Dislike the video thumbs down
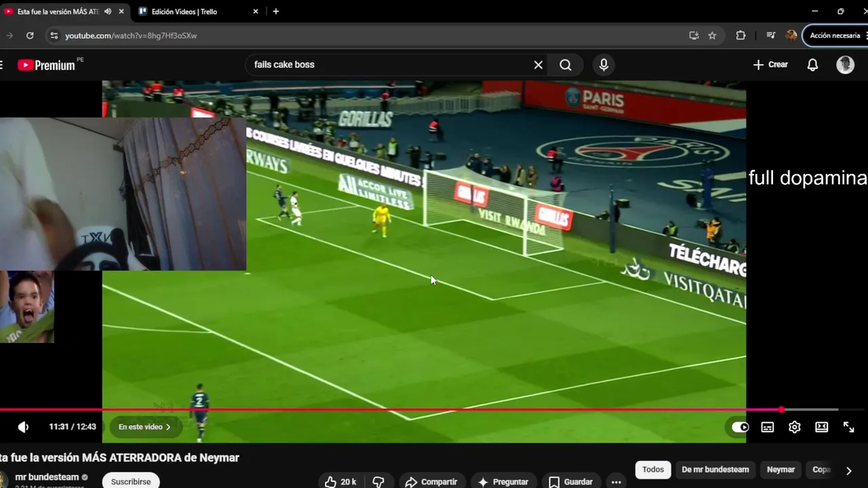The height and width of the screenshot is (488, 868). 378,482
